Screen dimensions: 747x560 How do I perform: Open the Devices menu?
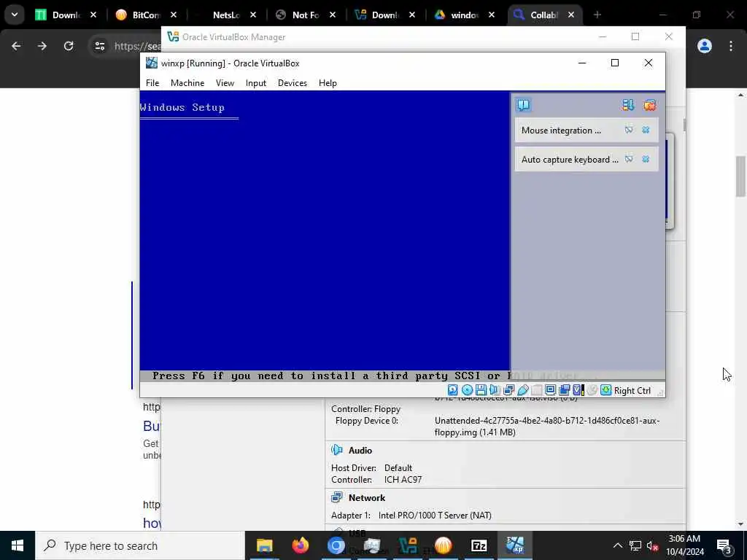tap(292, 83)
